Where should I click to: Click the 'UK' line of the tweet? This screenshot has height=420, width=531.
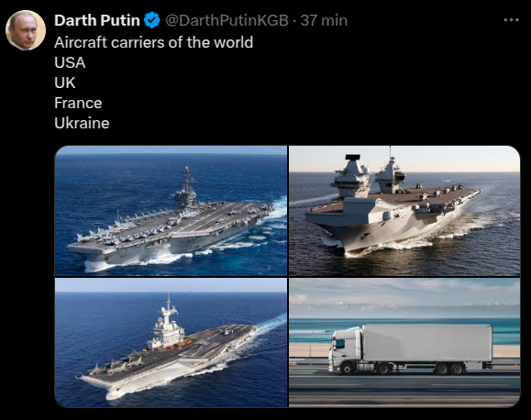[x=65, y=83]
